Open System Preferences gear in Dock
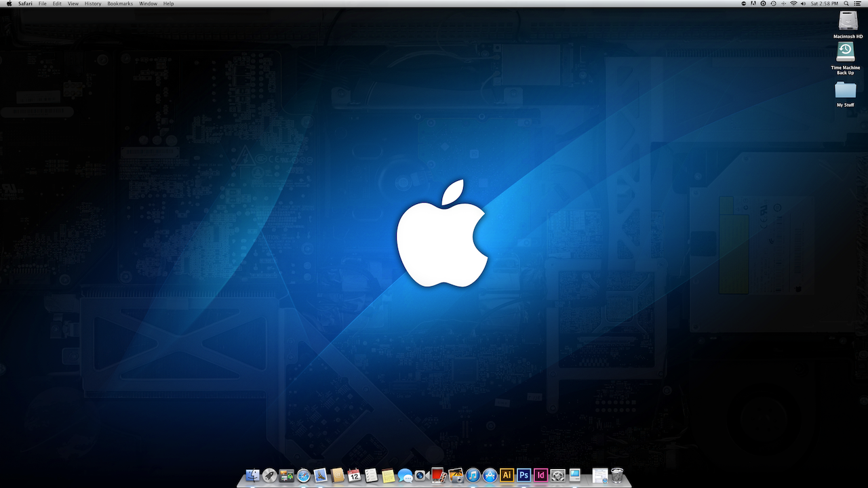 pyautogui.click(x=557, y=475)
